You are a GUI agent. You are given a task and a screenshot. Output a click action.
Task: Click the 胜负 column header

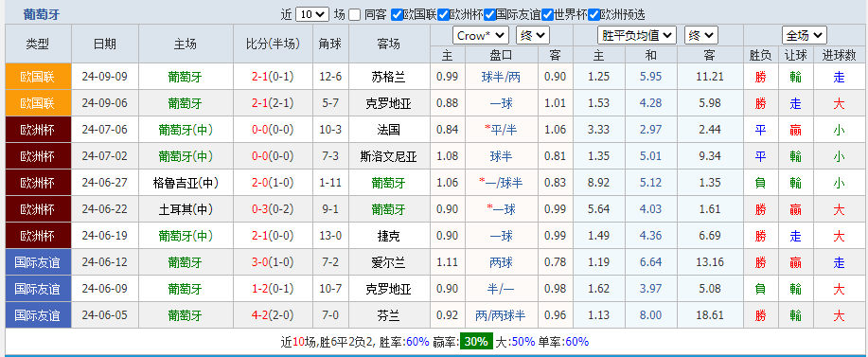(761, 55)
